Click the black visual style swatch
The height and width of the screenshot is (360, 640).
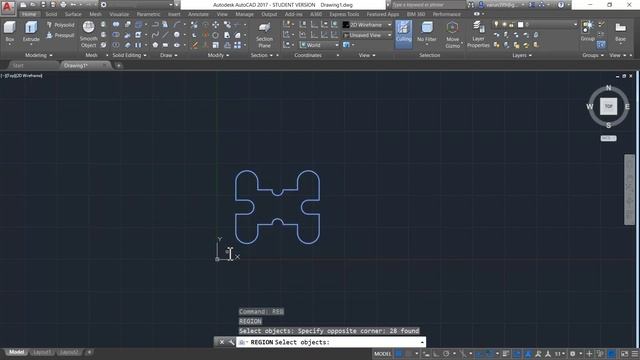[x=346, y=25]
